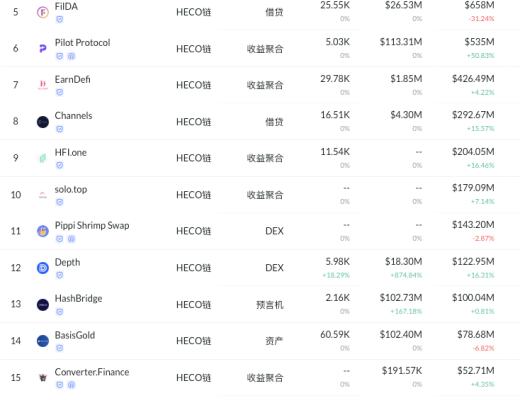The height and width of the screenshot is (400, 520).
Task: Click the $204.05M value in HFI.one row
Action: point(473,151)
